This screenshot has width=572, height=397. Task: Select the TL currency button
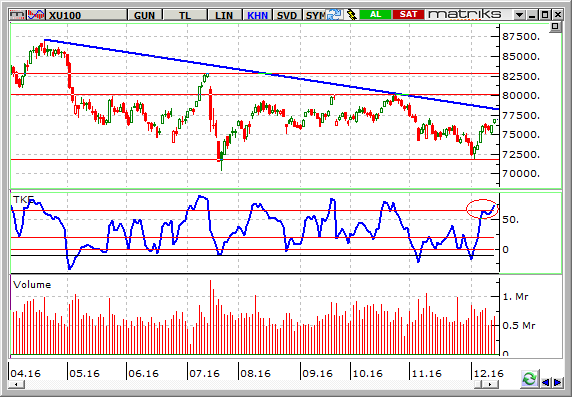(185, 15)
